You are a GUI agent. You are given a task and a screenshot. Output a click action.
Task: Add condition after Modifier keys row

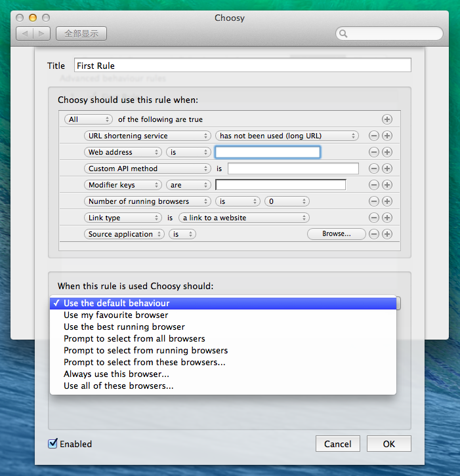pyautogui.click(x=387, y=185)
